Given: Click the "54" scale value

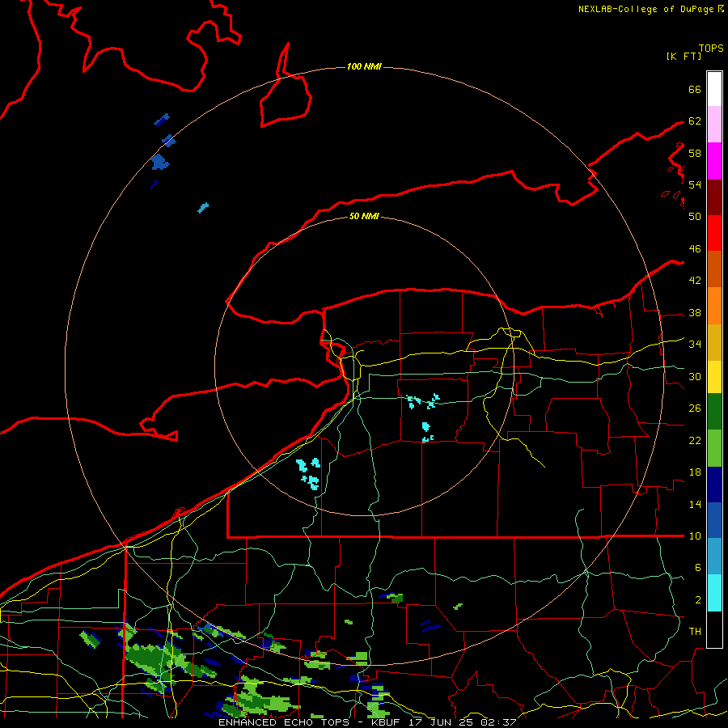Looking at the screenshot, I should 695,184.
